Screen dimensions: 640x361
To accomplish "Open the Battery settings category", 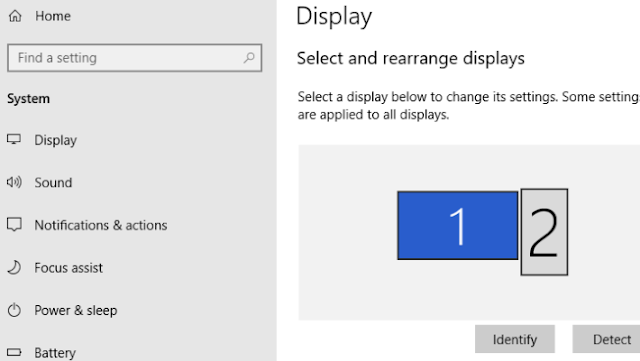I will point(55,353).
